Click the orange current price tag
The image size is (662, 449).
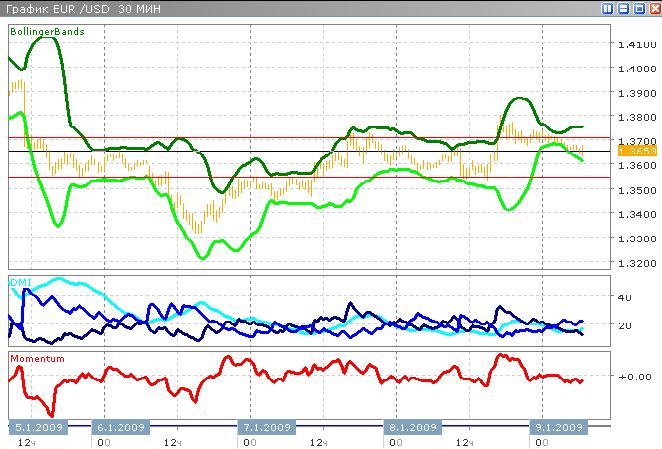pos(636,150)
